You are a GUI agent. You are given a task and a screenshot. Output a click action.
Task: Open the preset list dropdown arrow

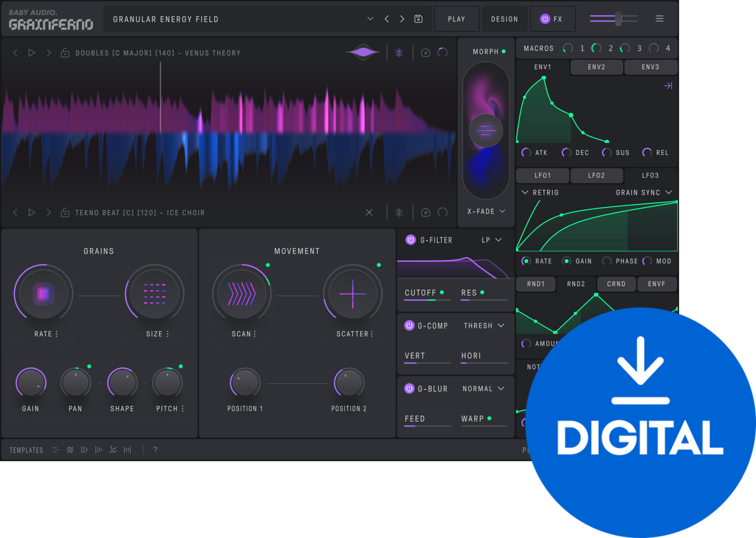(x=370, y=19)
